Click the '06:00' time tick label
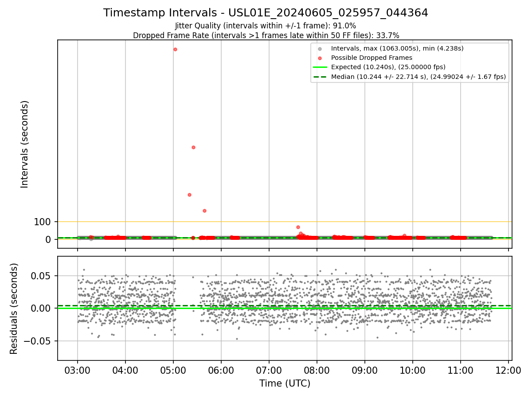The height and width of the screenshot is (399, 532). (x=221, y=371)
